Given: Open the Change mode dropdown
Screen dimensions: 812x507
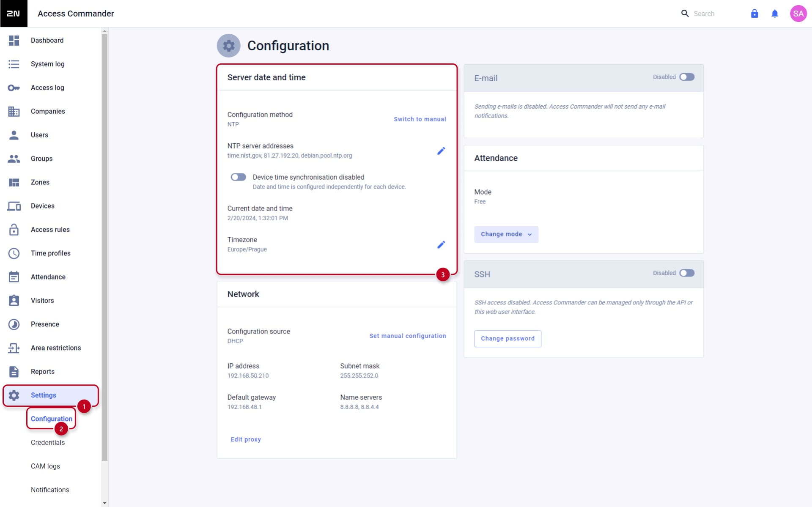Looking at the screenshot, I should pos(506,234).
